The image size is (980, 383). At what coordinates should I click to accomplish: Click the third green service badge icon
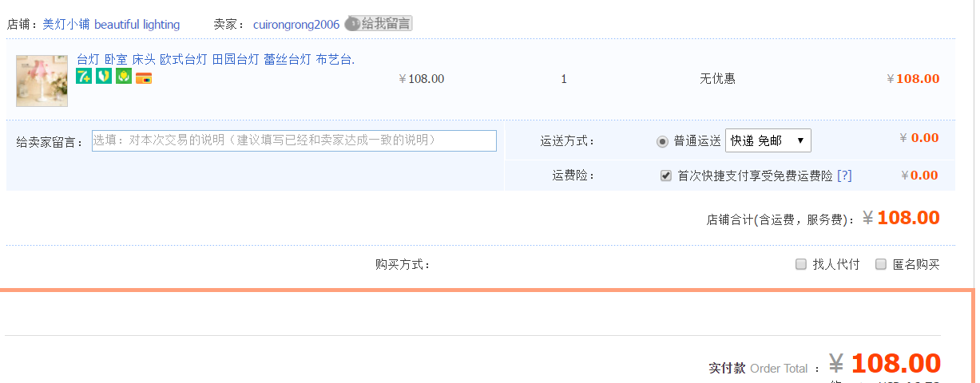point(124,77)
